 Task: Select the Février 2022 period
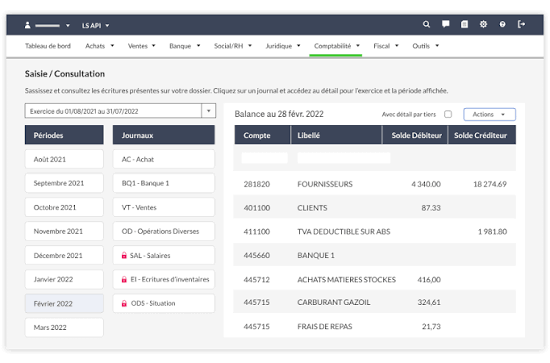64,303
